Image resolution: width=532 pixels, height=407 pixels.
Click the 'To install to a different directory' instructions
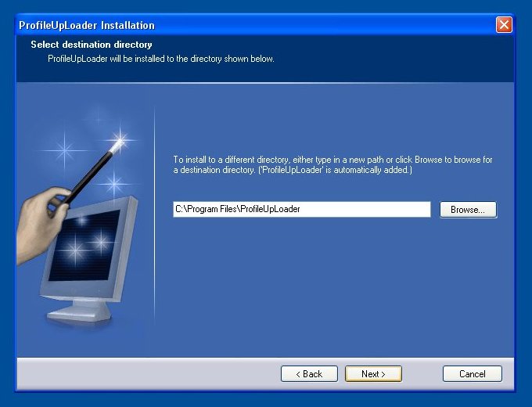[332, 164]
